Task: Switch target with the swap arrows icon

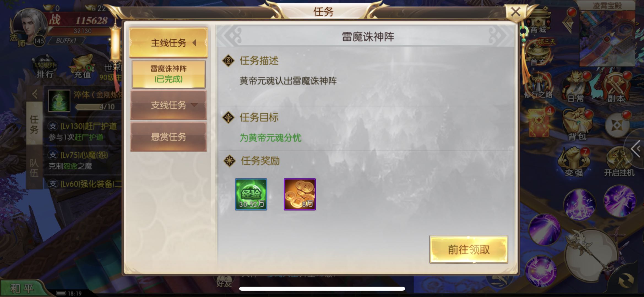Action: pos(625,281)
